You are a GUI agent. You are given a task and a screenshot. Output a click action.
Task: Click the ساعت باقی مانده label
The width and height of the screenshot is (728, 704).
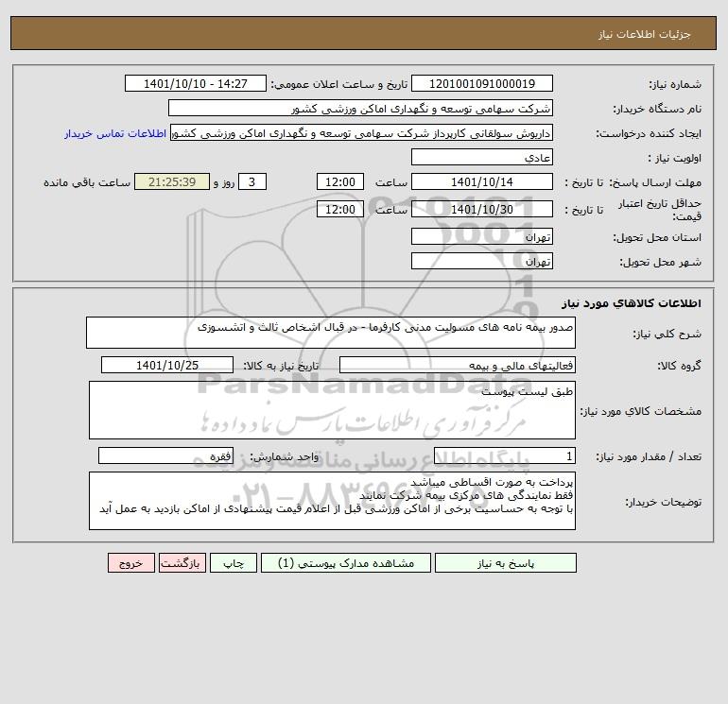pos(87,182)
